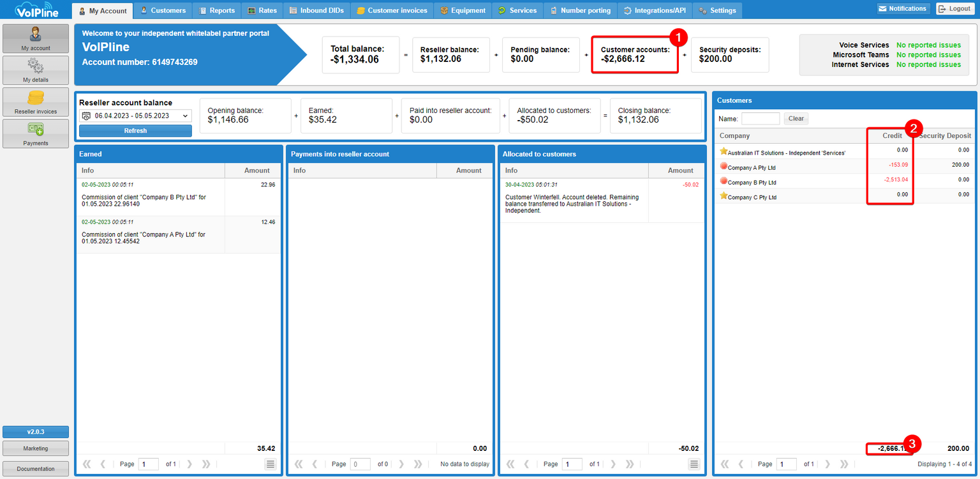Go to next page in Allocated panel

coord(613,464)
